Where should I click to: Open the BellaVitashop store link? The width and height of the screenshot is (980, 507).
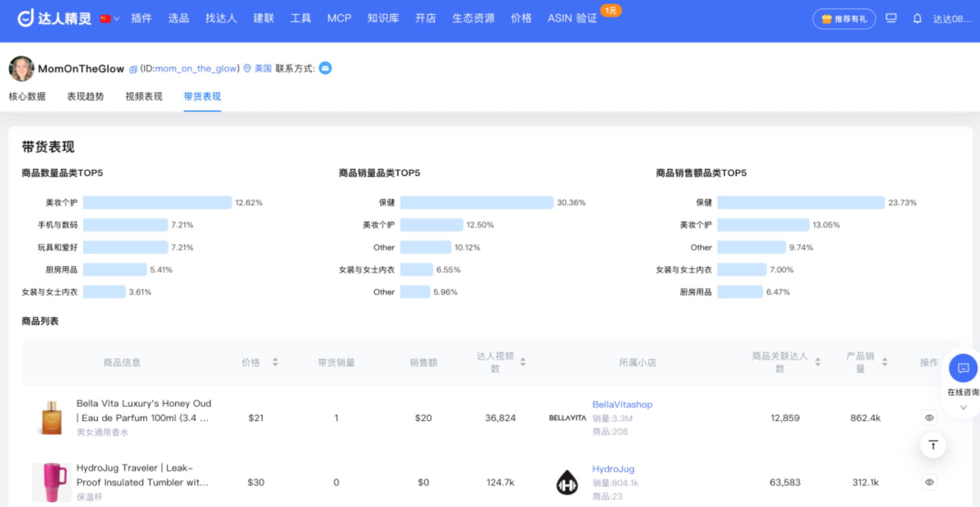tap(623, 404)
